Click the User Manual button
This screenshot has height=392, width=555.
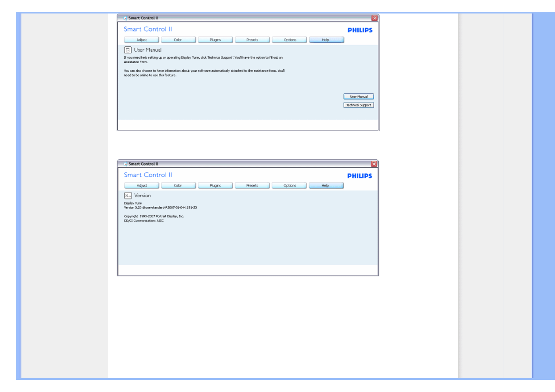(x=359, y=96)
